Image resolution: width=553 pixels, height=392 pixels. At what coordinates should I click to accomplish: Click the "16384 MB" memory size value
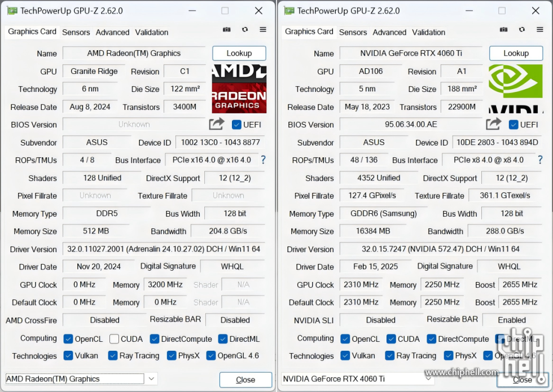pos(373,231)
